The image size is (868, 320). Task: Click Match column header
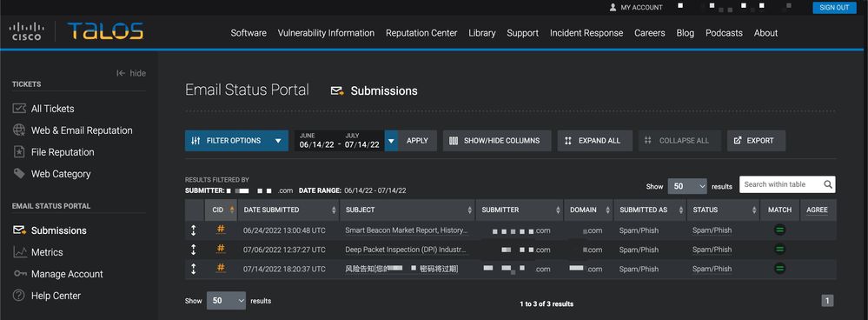pyautogui.click(x=779, y=210)
